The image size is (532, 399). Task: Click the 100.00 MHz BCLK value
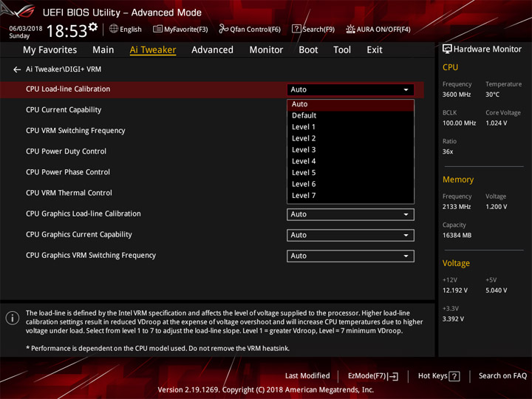coord(459,123)
